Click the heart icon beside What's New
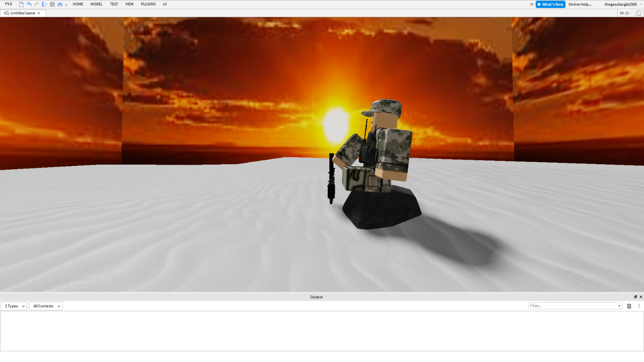644x362 pixels. (x=532, y=5)
